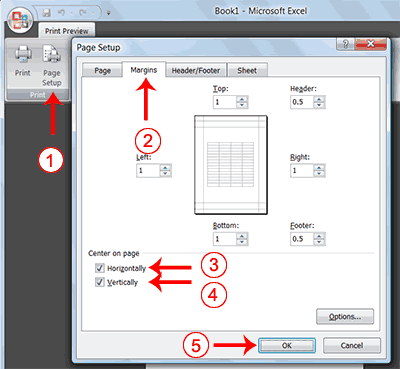Decrease the Bottom margin with down arrow
400x369 pixels.
point(242,242)
